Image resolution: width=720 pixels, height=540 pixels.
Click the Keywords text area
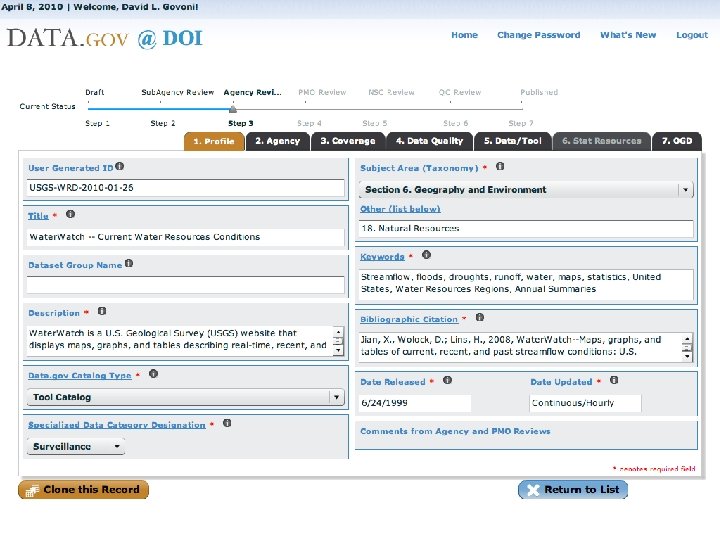pyautogui.click(x=526, y=283)
